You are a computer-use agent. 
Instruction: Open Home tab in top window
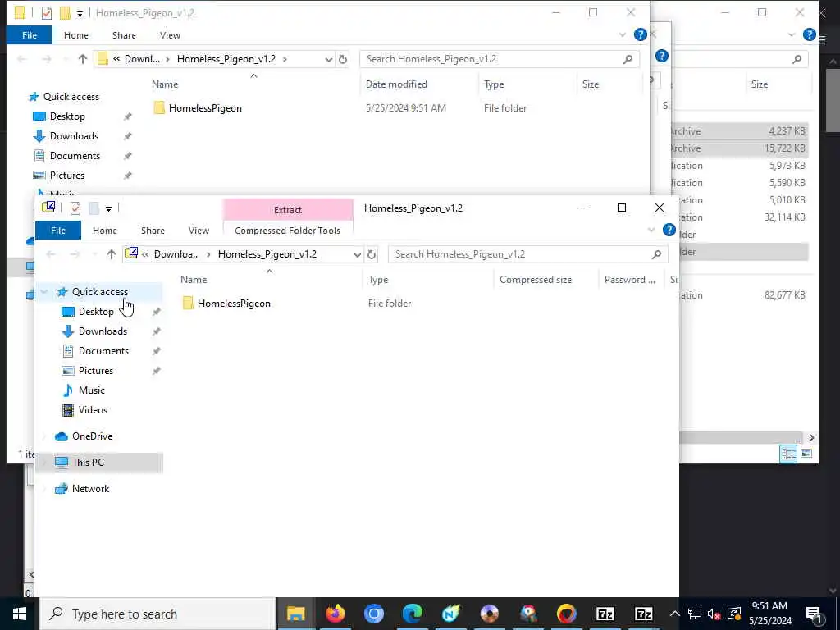tap(76, 35)
